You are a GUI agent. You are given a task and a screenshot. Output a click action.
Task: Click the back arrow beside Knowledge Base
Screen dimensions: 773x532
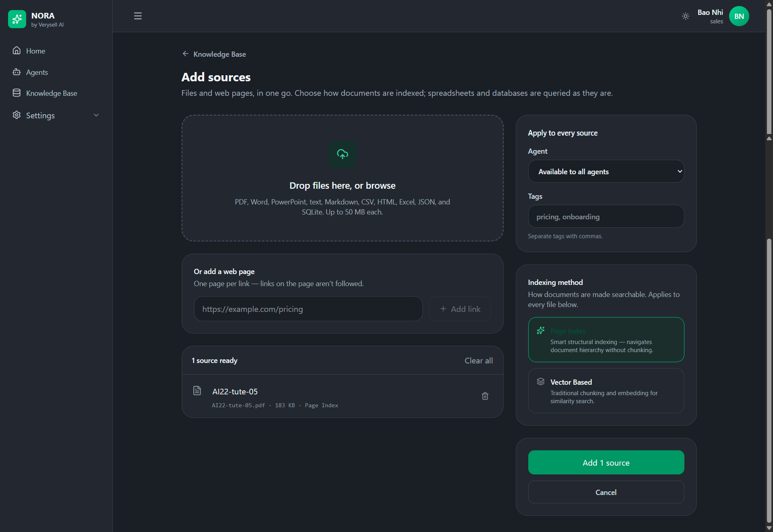185,54
